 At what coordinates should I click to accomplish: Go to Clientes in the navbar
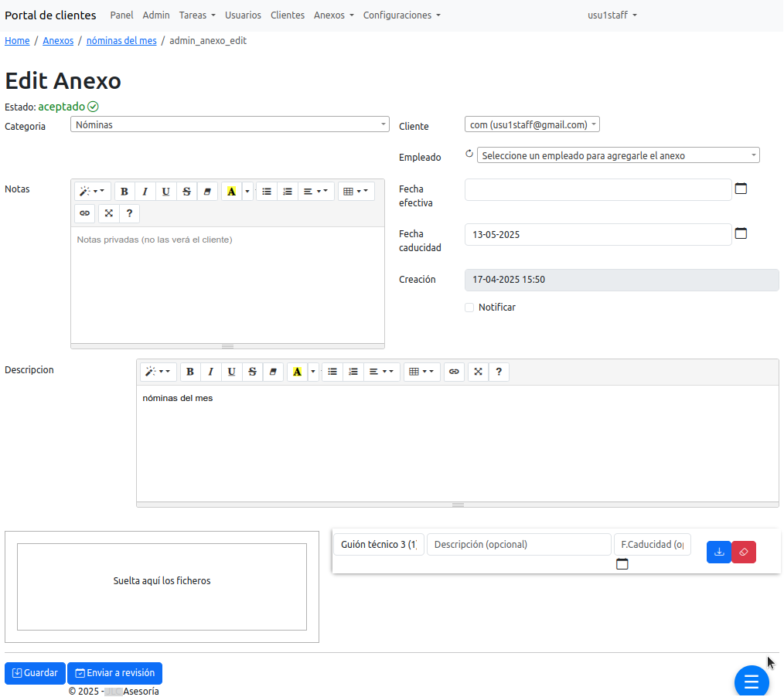(288, 15)
